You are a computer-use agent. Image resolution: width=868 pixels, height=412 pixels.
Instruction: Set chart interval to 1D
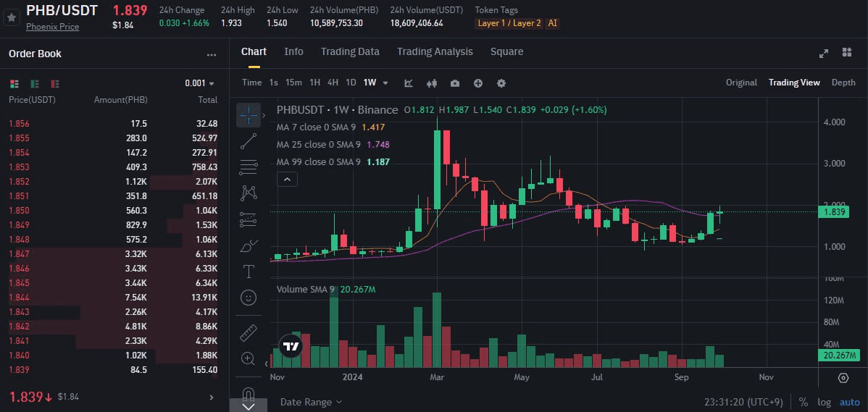pyautogui.click(x=351, y=83)
